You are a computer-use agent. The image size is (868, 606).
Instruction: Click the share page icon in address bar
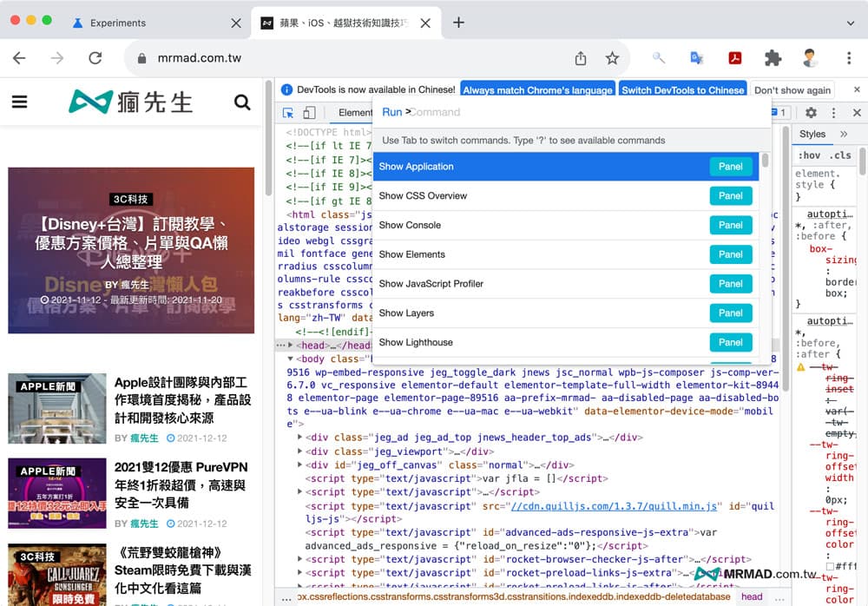(580, 58)
